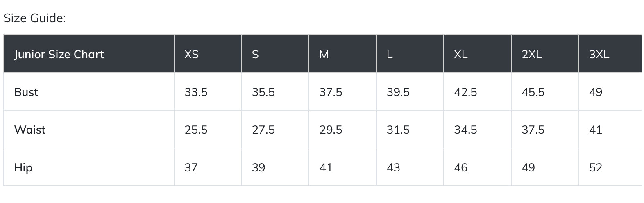Image resolution: width=644 pixels, height=203 pixels.
Task: Click the XL waist value 34.5
Action: coord(465,130)
